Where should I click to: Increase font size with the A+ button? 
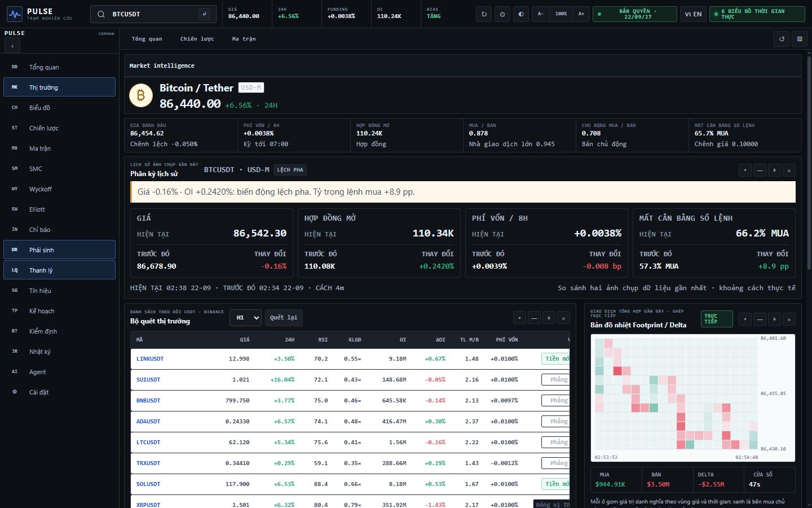click(581, 14)
